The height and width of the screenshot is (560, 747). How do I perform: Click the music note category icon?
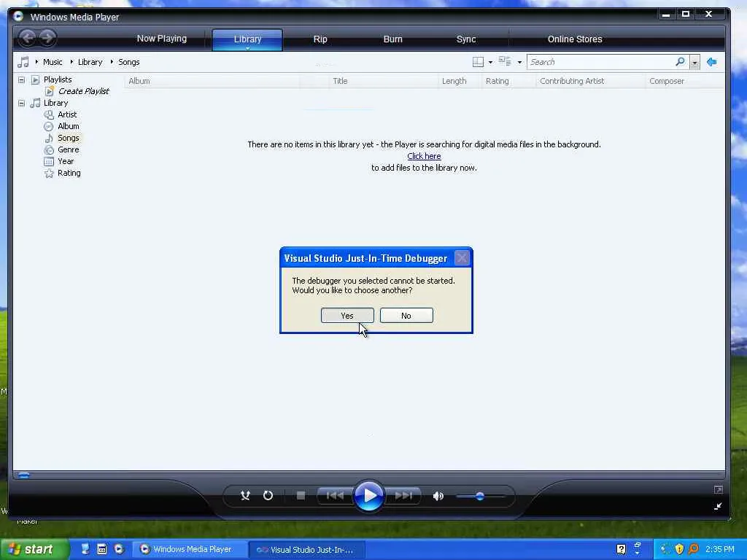click(x=23, y=62)
